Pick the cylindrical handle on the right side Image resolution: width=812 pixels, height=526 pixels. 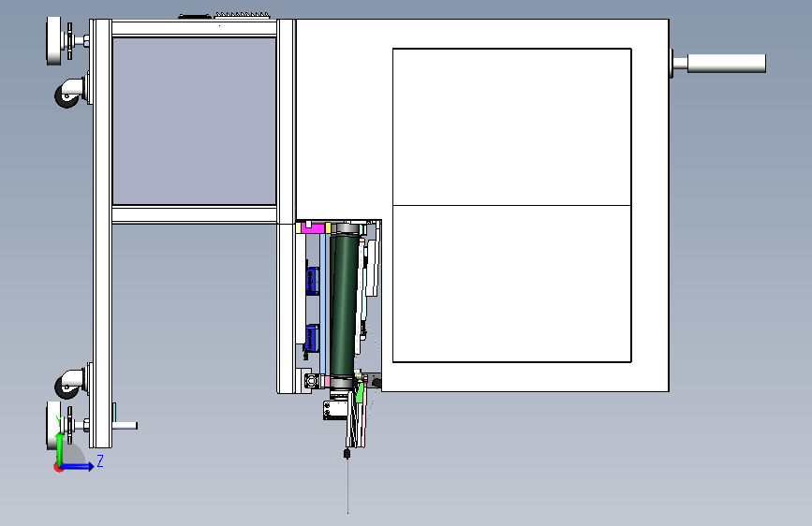726,63
